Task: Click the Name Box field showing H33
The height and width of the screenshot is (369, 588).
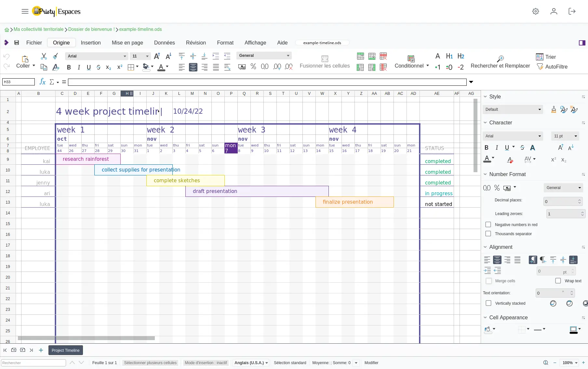Action: tap(19, 82)
